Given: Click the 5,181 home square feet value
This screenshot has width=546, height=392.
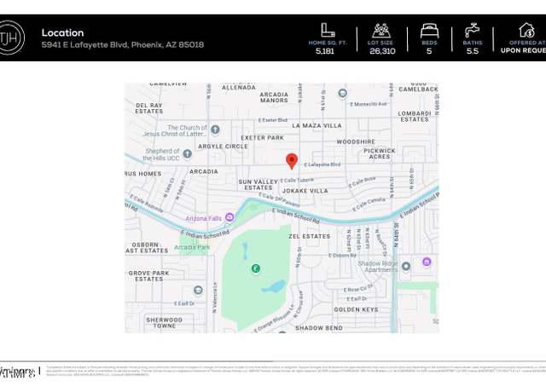Looking at the screenshot, I should click(325, 51).
